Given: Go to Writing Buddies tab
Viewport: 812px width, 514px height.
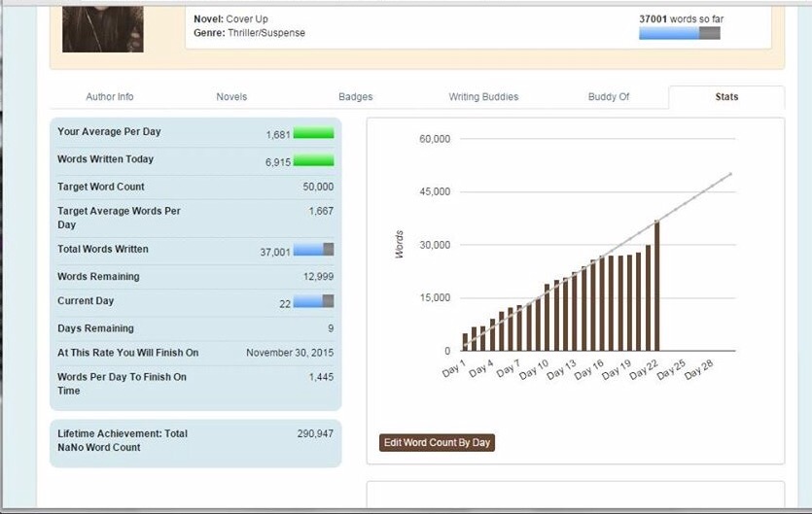Looking at the screenshot, I should [x=483, y=97].
